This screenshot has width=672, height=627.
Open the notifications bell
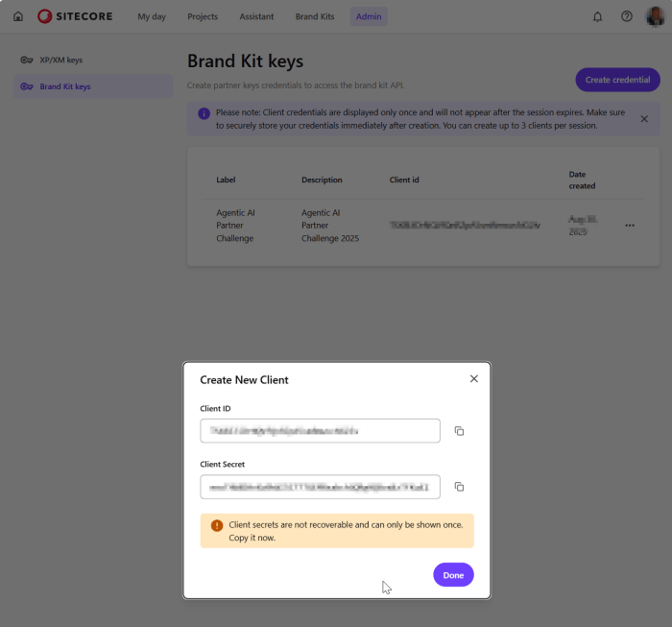pyautogui.click(x=598, y=16)
